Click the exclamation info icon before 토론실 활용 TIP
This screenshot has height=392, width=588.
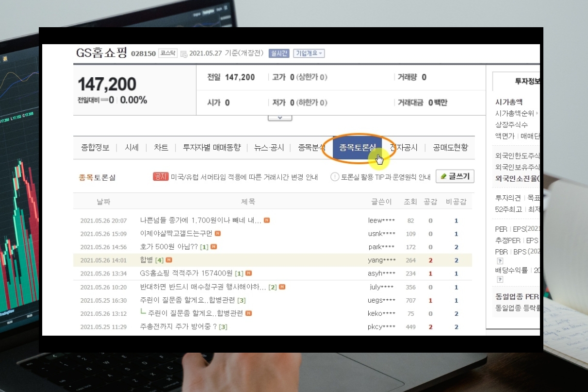[335, 177]
